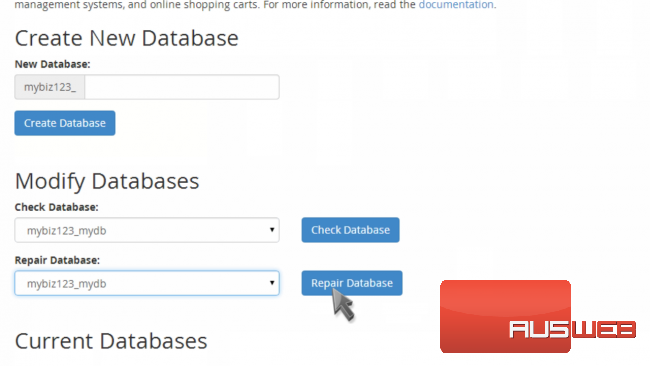This screenshot has width=650, height=366.
Task: Click the Check Database: field label
Action: (56, 207)
